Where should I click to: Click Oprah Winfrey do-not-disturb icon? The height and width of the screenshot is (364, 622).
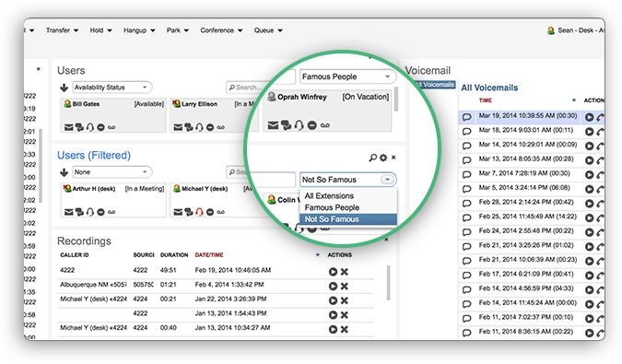[312, 125]
